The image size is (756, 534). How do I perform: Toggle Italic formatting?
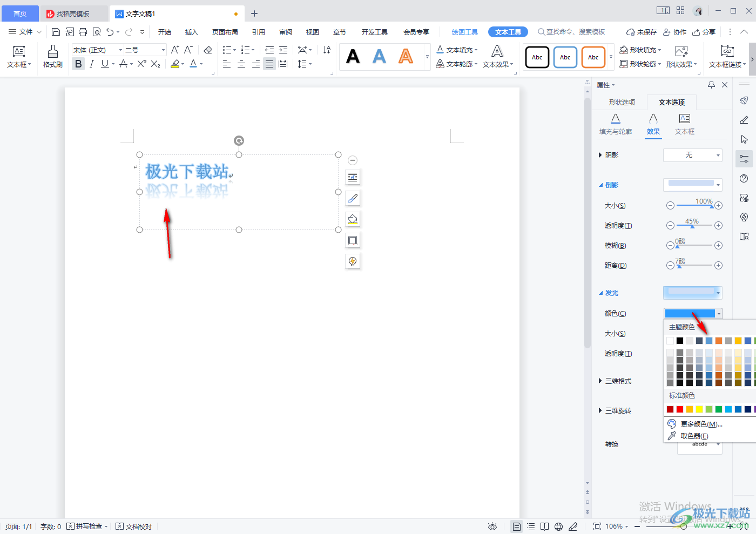[91, 64]
